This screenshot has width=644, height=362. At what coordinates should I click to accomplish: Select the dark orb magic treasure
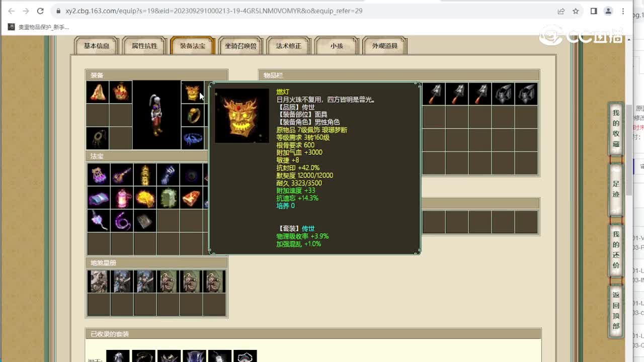pyautogui.click(x=191, y=174)
